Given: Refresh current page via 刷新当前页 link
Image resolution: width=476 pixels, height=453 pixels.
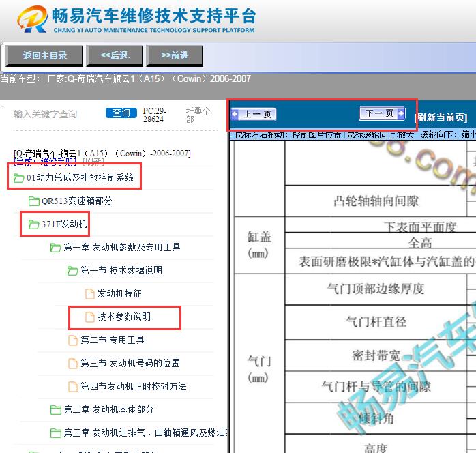Looking at the screenshot, I should (x=441, y=117).
